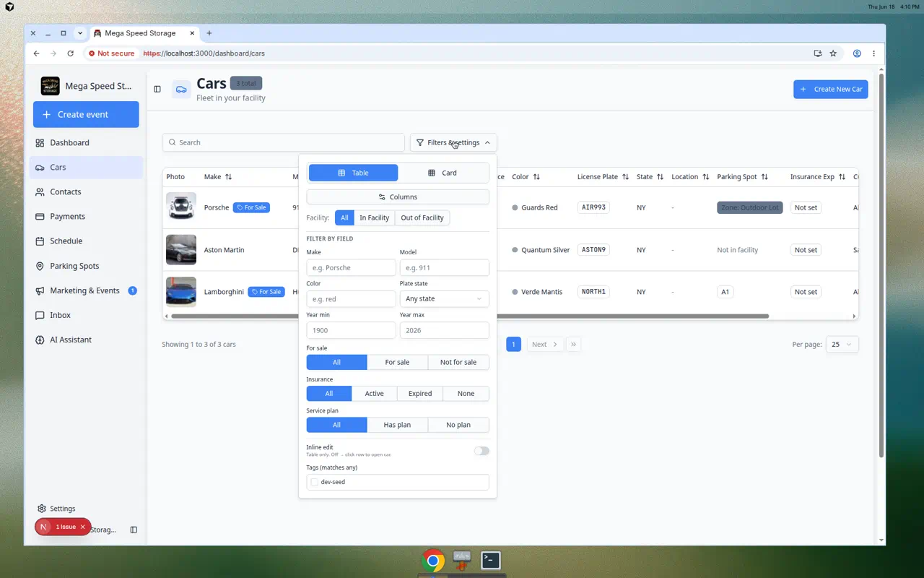The width and height of the screenshot is (924, 578).
Task: Sort by License Plate column
Action: pos(625,177)
